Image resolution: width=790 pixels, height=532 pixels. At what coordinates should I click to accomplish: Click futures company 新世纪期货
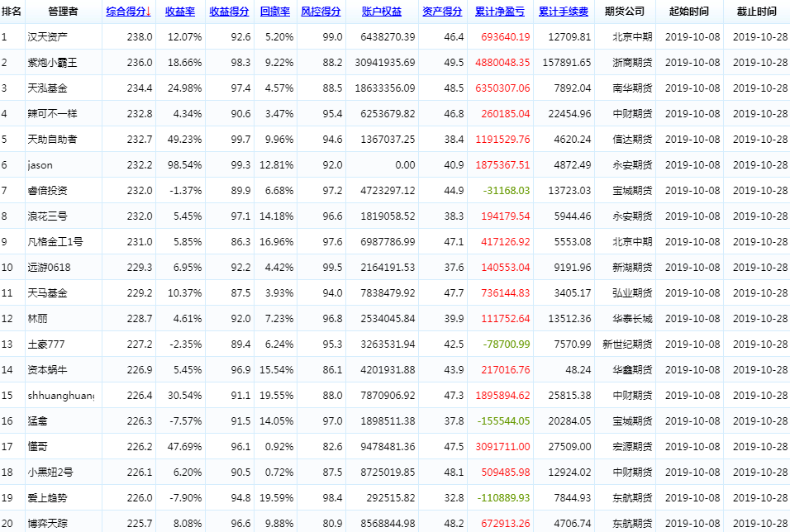pyautogui.click(x=627, y=344)
